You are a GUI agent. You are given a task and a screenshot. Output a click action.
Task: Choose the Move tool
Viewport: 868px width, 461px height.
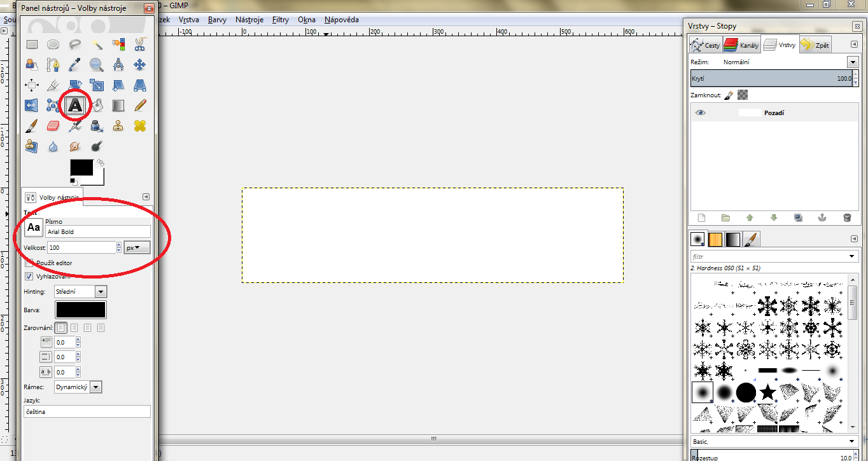pos(140,65)
